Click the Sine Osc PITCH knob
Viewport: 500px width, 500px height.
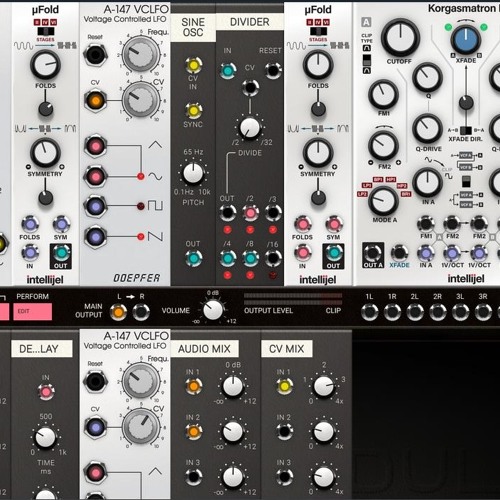[x=193, y=173]
